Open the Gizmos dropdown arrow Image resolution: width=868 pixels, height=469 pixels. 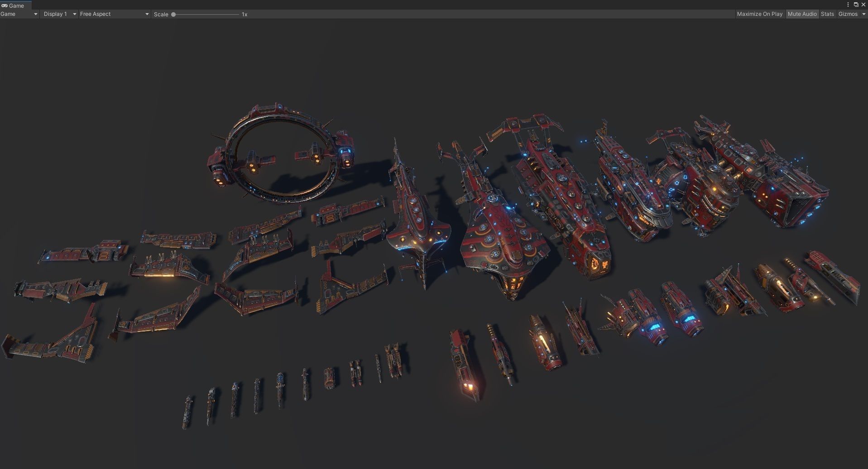pos(863,14)
